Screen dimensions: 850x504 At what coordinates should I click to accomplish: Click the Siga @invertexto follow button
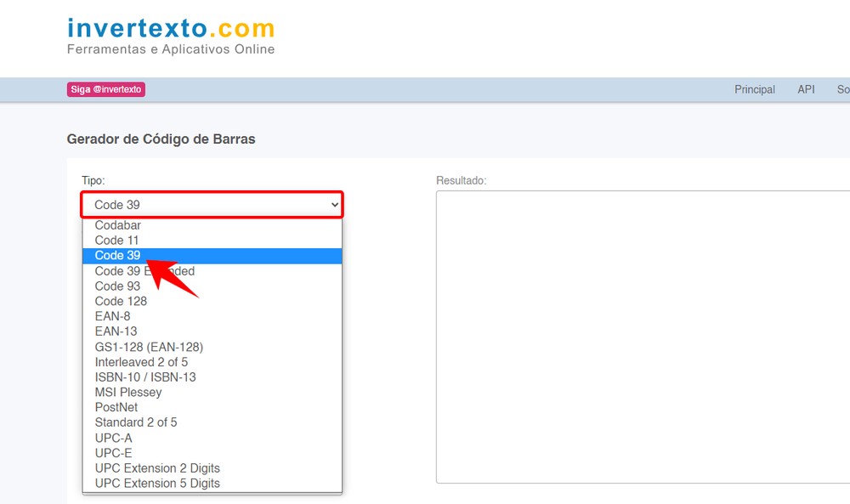[x=105, y=89]
